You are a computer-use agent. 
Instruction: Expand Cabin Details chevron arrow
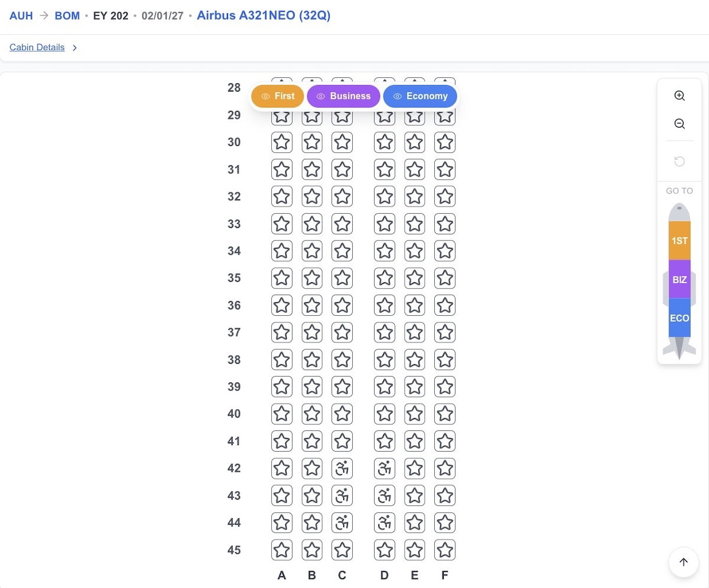(x=75, y=48)
